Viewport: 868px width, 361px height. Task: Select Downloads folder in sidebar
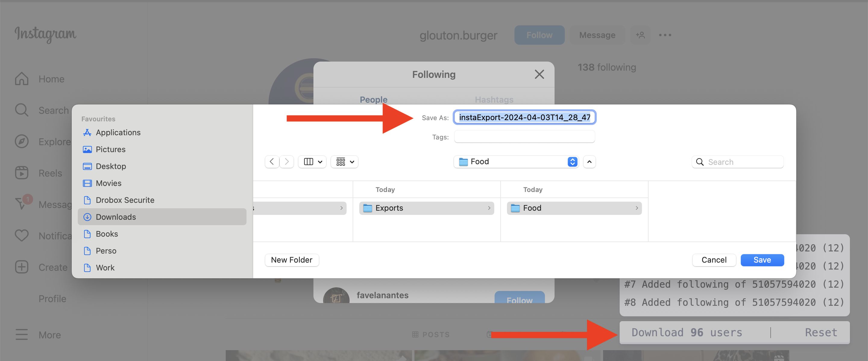click(x=116, y=217)
